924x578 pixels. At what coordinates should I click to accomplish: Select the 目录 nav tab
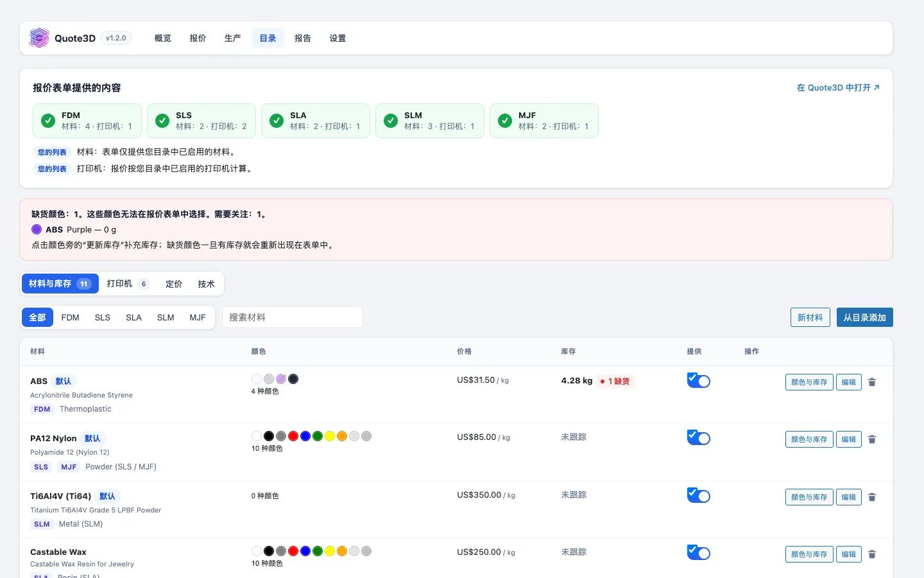pyautogui.click(x=268, y=38)
